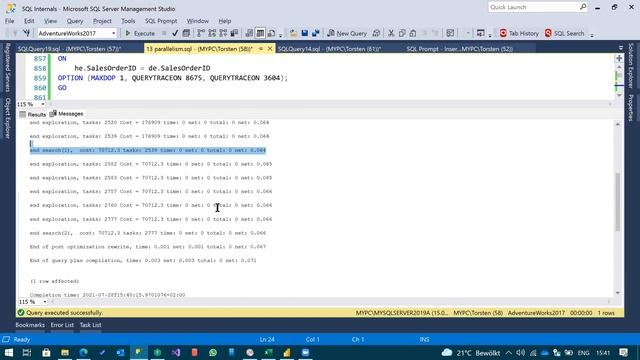Image resolution: width=640 pixels, height=360 pixels.
Task: Click the Open File folder icon
Action: 293,33
